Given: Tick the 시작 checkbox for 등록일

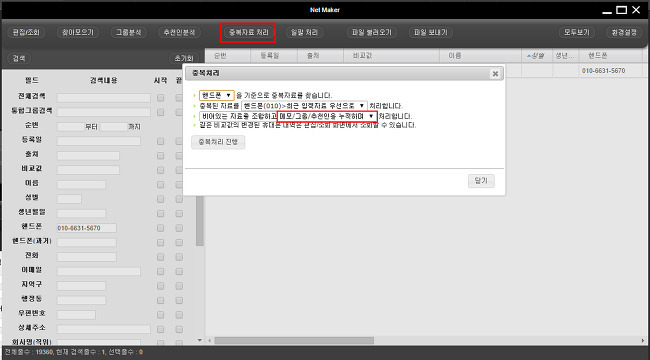Looking at the screenshot, I should point(160,141).
